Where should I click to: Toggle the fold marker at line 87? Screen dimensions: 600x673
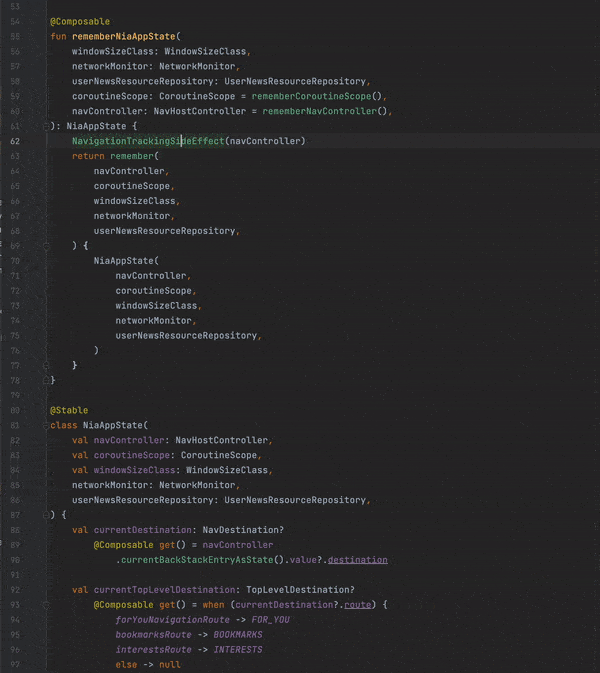(x=46, y=515)
